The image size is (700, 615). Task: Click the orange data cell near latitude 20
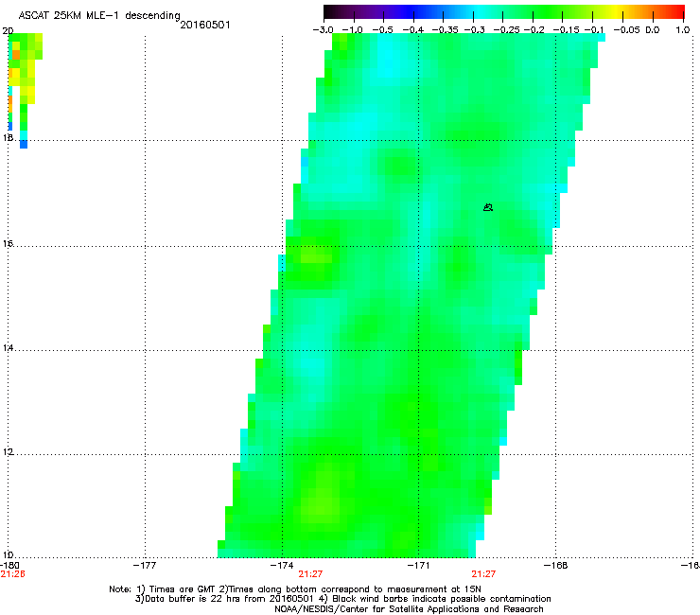pos(16,55)
